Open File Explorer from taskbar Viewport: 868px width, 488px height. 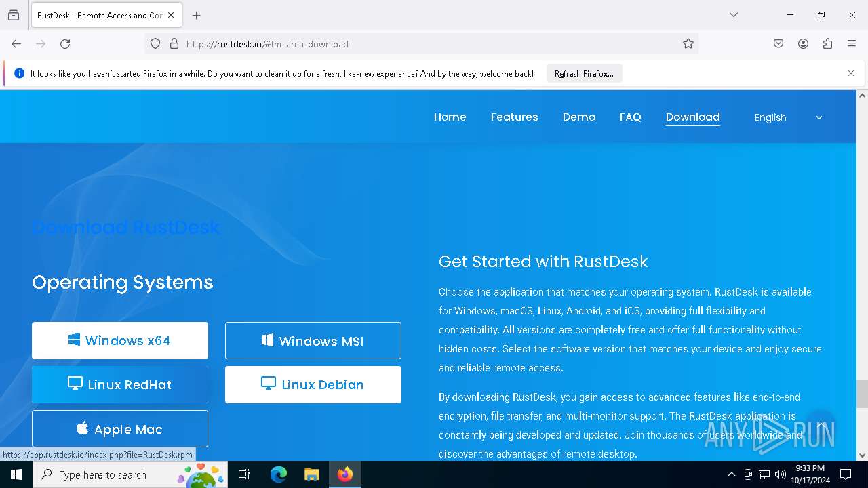click(311, 474)
